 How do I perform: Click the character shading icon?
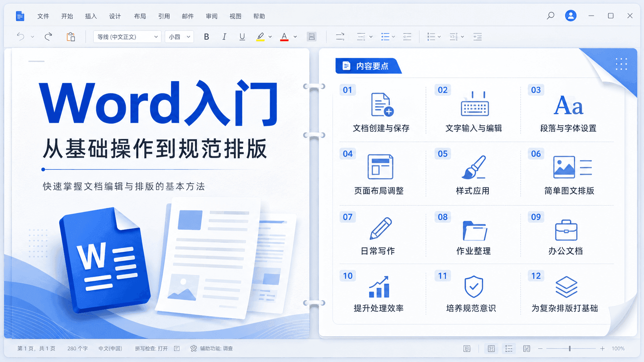[x=312, y=37]
